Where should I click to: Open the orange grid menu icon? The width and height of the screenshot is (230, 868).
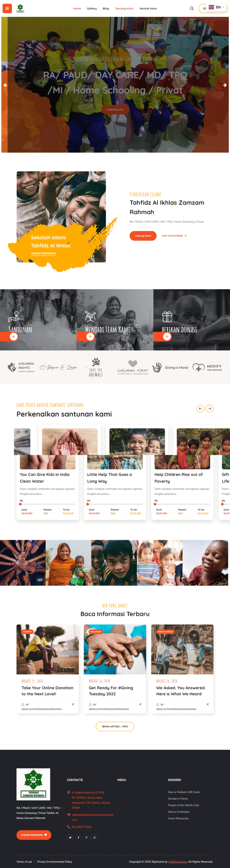[x=7, y=8]
